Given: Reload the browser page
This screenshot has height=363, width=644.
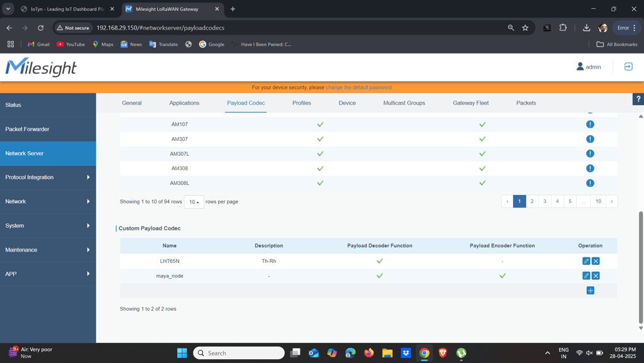Looking at the screenshot, I should tap(41, 28).
